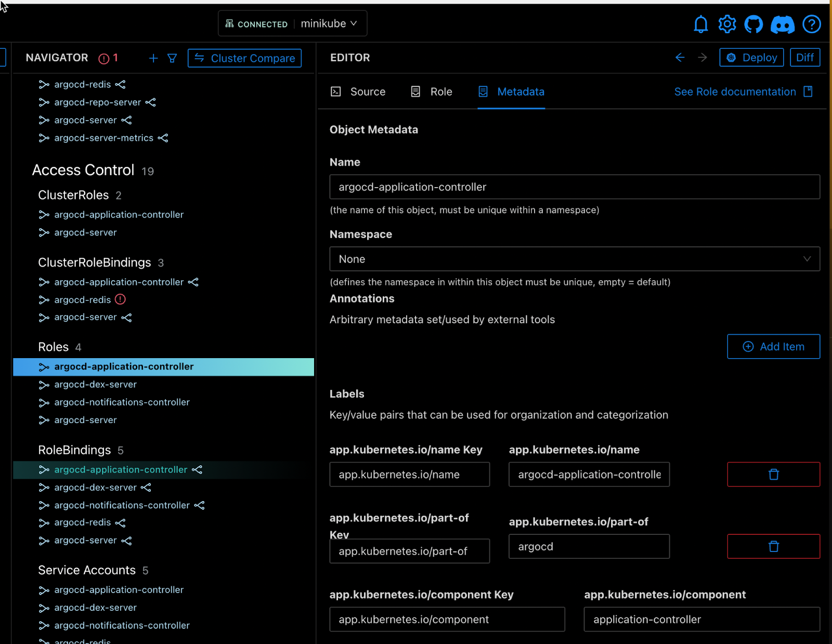Open the Discord icon link
Screen dimensions: 832x644
point(782,24)
